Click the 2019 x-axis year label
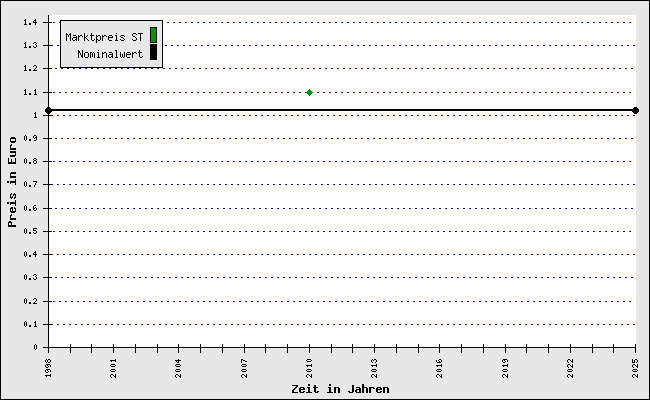 (x=505, y=368)
